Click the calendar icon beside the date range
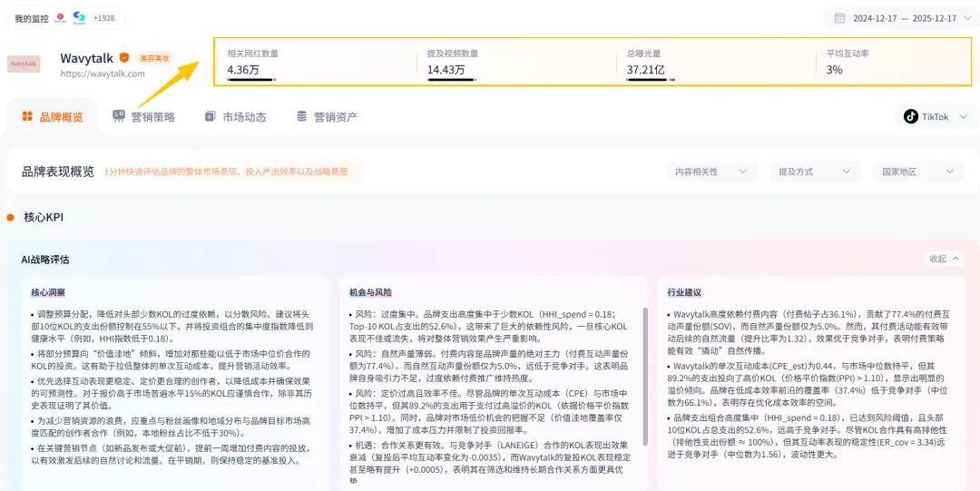Viewport: 980px width, 491px height. pyautogui.click(x=839, y=18)
